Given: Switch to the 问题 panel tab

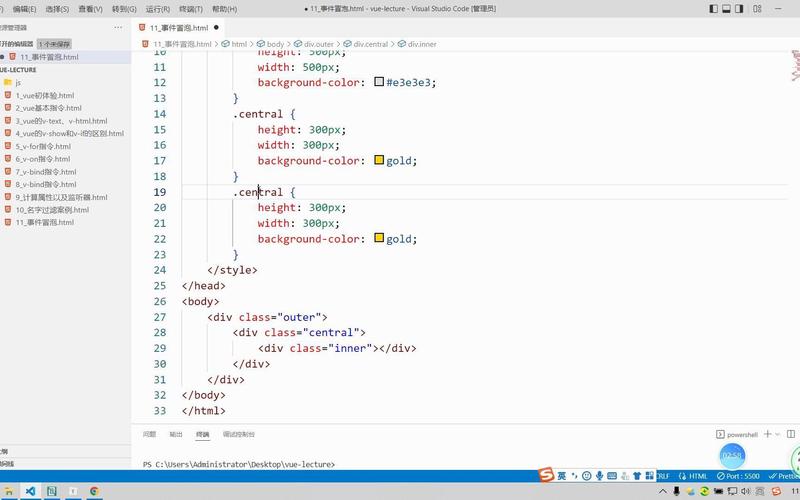Looking at the screenshot, I should point(149,434).
